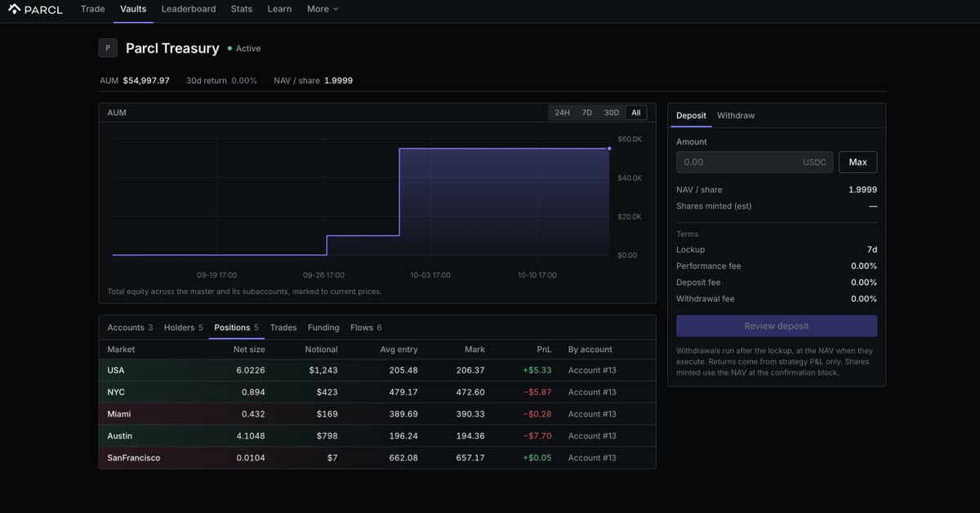Set chart range to 7D
Viewport: 980px width, 513px height.
pyautogui.click(x=587, y=113)
